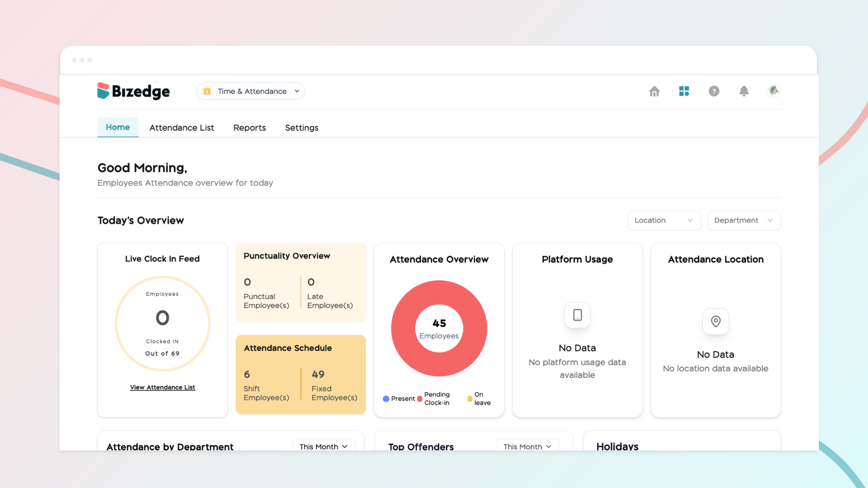Click the Bizedge logo

tap(134, 91)
